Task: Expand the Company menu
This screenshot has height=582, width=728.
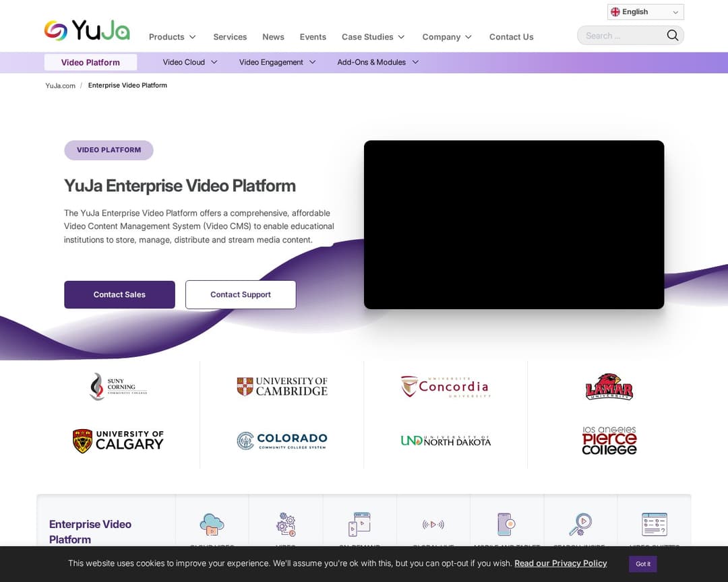Action: click(447, 36)
